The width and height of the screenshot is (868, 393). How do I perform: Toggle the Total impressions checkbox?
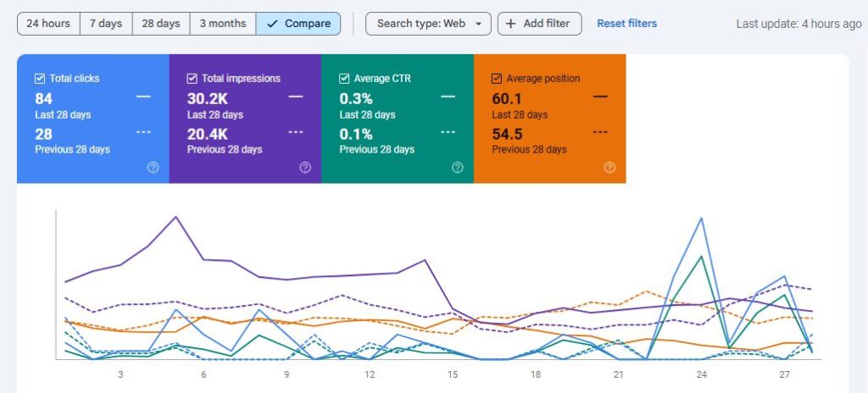pyautogui.click(x=192, y=79)
